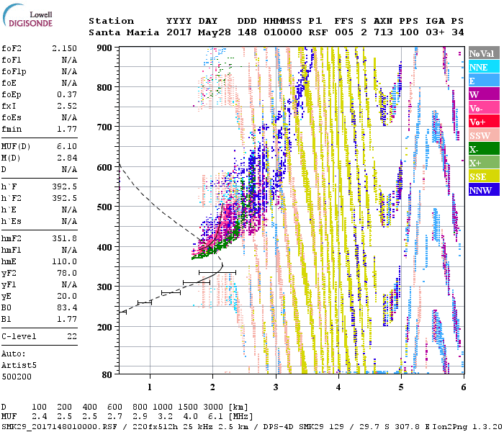Select the E legend color swatch
The image size is (504, 432).
coord(484,81)
